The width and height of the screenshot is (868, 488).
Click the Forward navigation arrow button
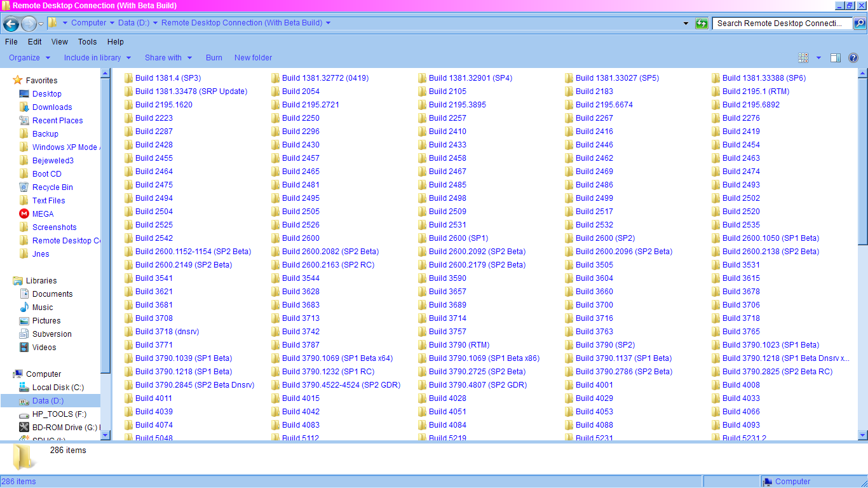pyautogui.click(x=29, y=24)
